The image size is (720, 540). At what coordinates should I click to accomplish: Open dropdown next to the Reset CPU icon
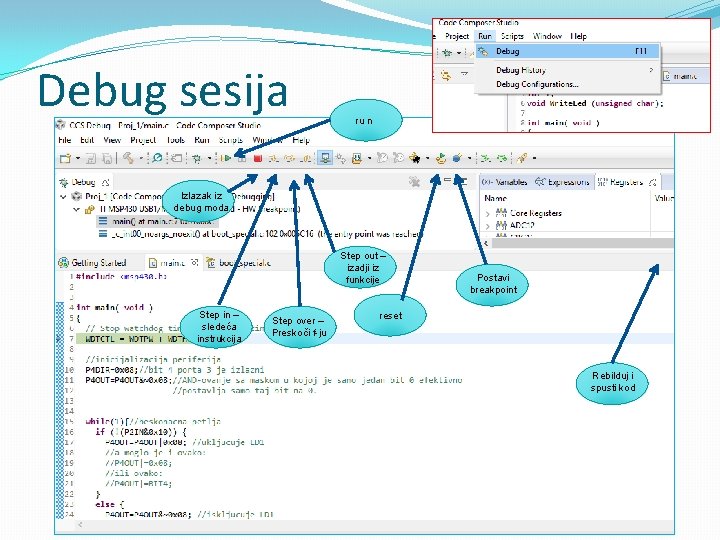click(x=428, y=158)
